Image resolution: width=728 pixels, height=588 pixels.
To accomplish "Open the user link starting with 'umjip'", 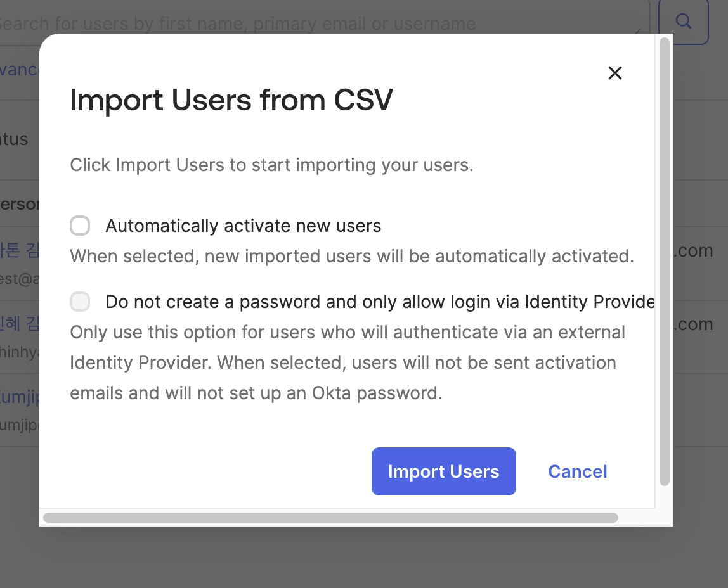I will click(19, 397).
